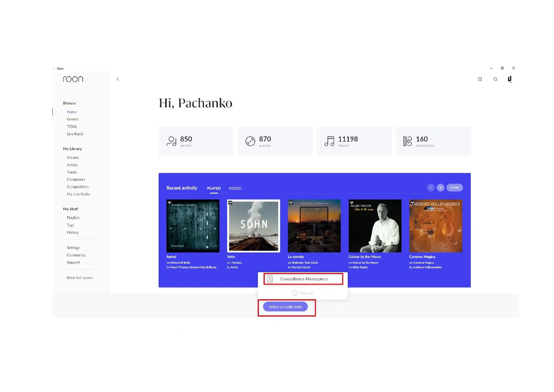Screen dimensions: 554x392
Task: Open artist link Food/Thomas Strønen/Iain Ballamy
Action: (x=193, y=268)
